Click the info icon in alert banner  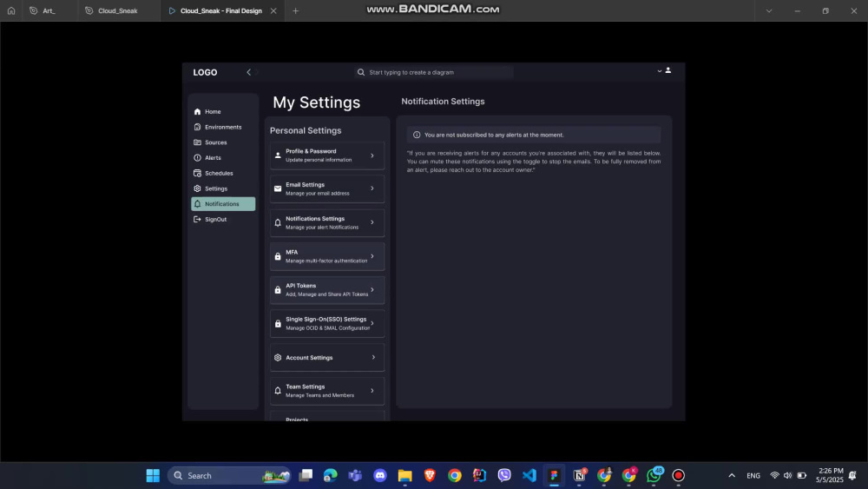click(417, 135)
